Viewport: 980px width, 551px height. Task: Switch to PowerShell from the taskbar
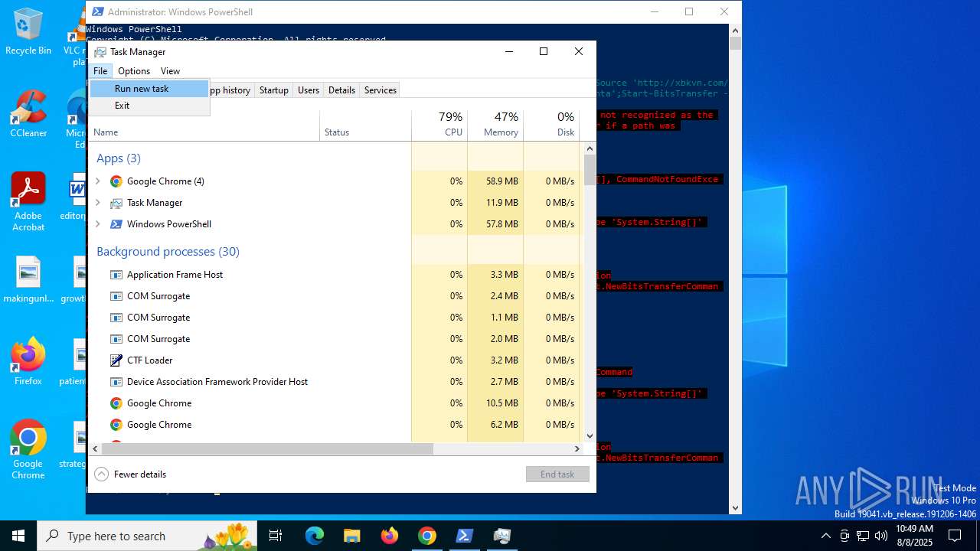[465, 536]
